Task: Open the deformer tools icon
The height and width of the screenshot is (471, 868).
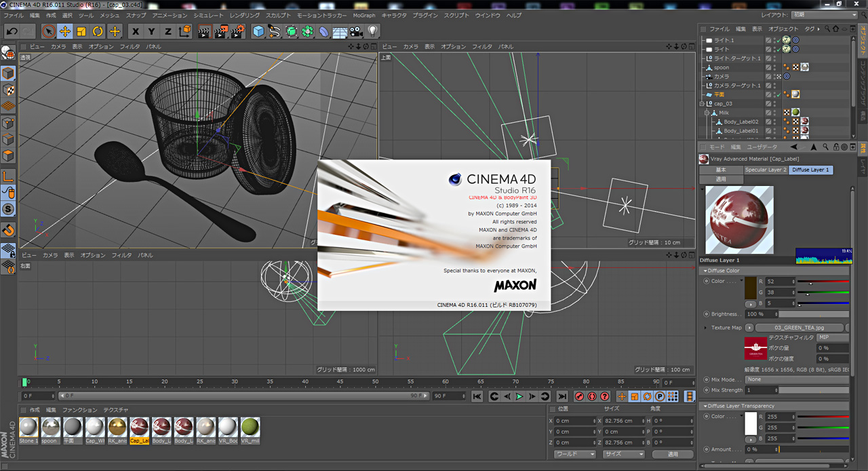Action: 324,31
